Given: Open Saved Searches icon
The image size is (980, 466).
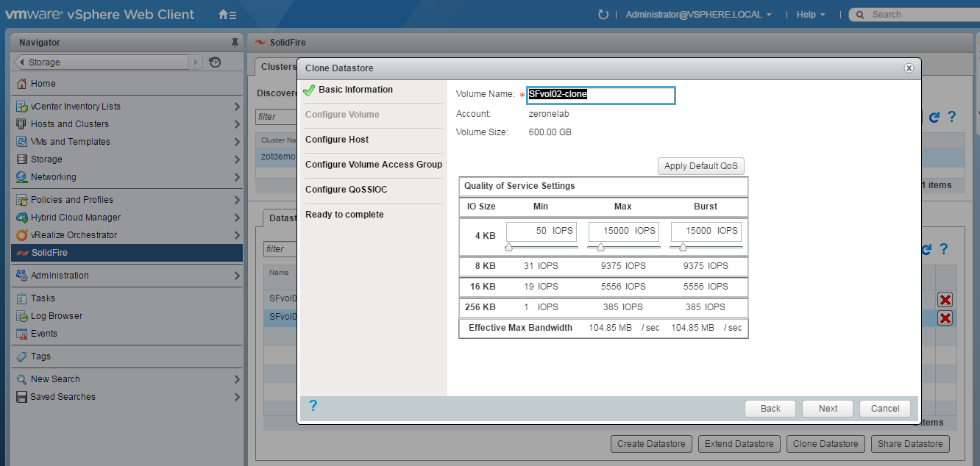Looking at the screenshot, I should point(22,397).
